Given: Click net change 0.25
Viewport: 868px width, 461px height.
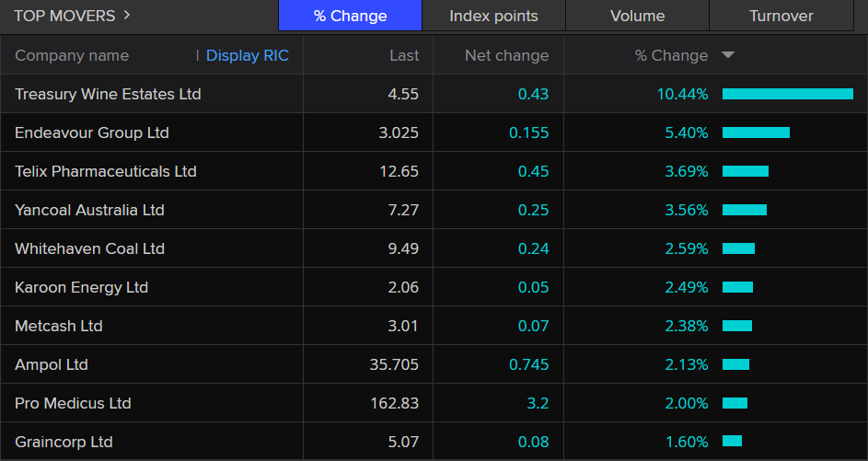Looking at the screenshot, I should point(533,210).
